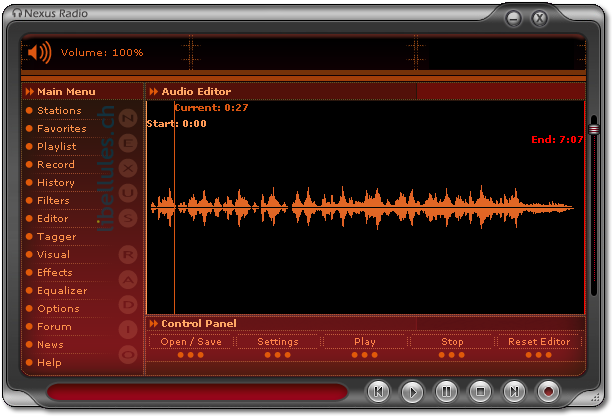Click the round record button
The width and height of the screenshot is (612, 416).
coord(548,391)
